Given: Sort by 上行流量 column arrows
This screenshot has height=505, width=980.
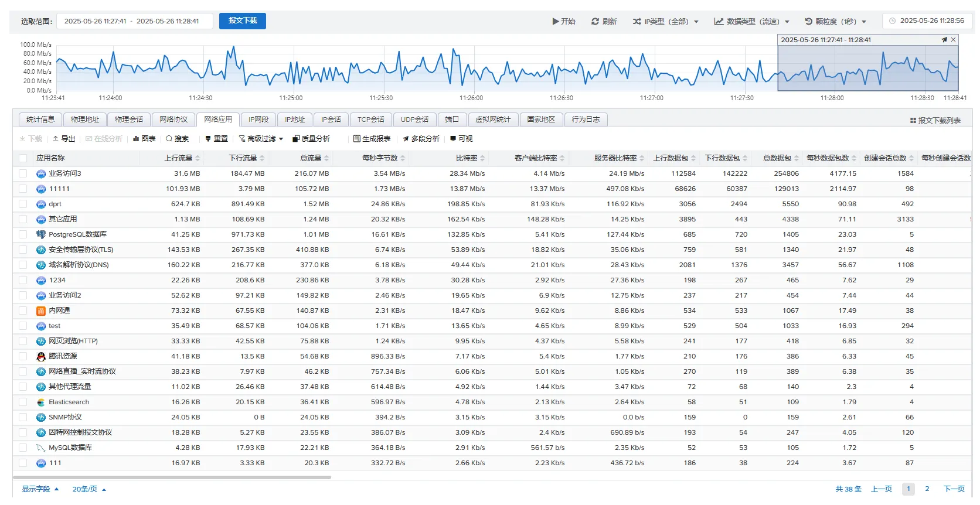Looking at the screenshot, I should point(198,158).
